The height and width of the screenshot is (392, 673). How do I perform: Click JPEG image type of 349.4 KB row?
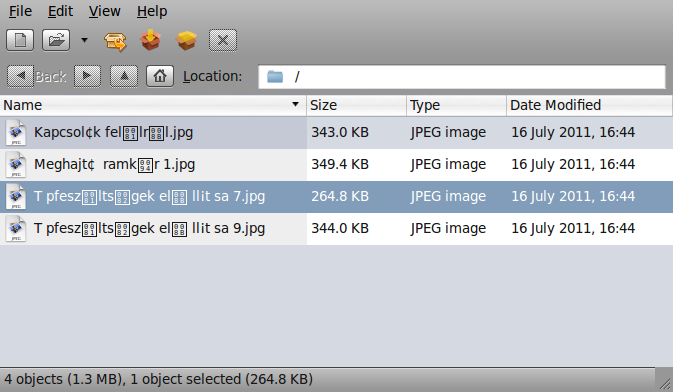(x=448, y=164)
